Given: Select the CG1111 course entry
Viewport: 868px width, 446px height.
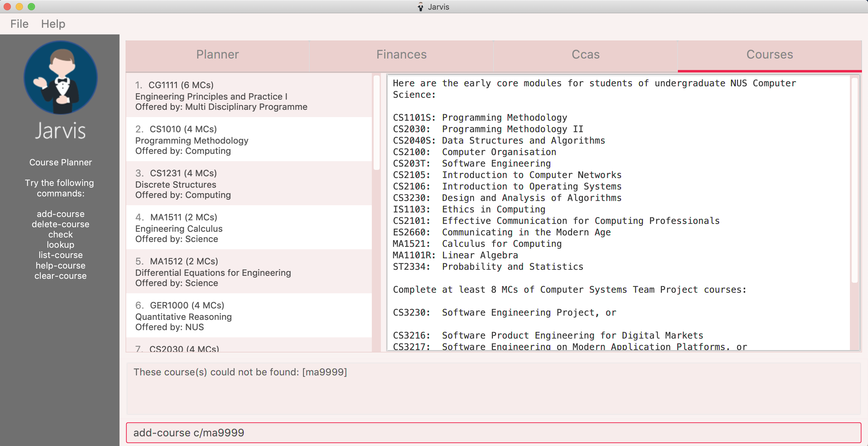Looking at the screenshot, I should point(249,95).
